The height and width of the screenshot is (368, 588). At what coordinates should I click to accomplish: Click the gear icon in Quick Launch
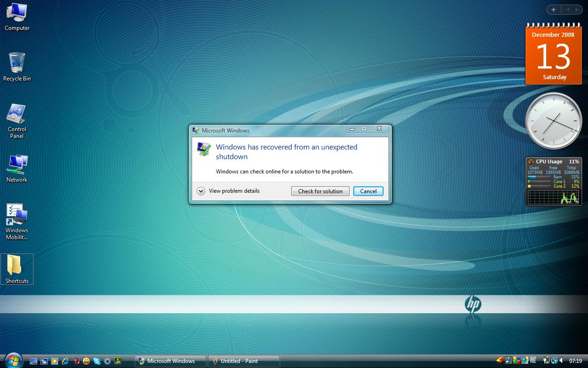[107, 361]
